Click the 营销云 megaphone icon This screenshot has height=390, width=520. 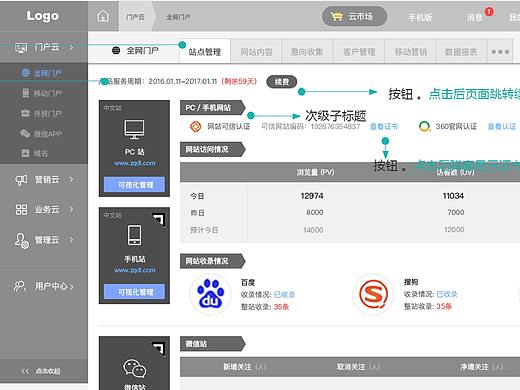(21, 180)
